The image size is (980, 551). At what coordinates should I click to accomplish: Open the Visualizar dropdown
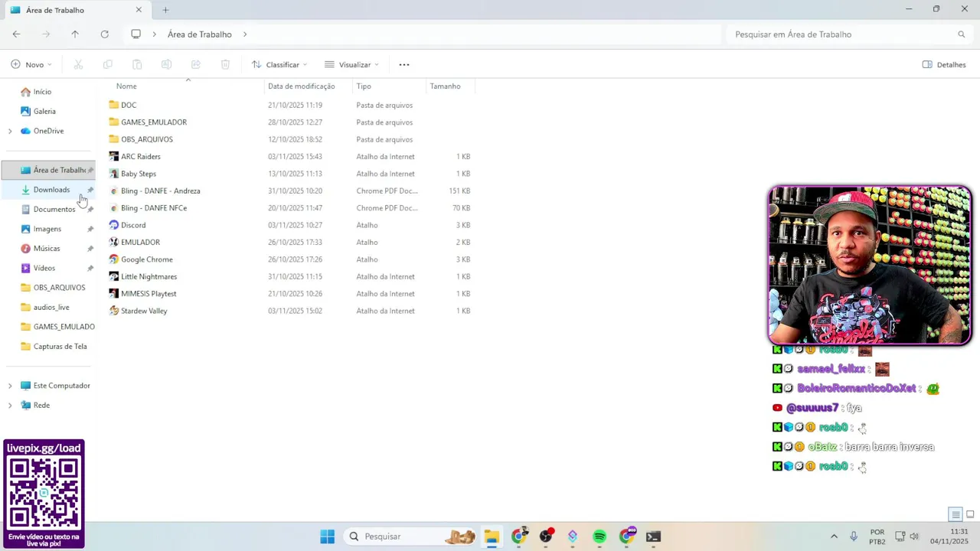point(351,65)
